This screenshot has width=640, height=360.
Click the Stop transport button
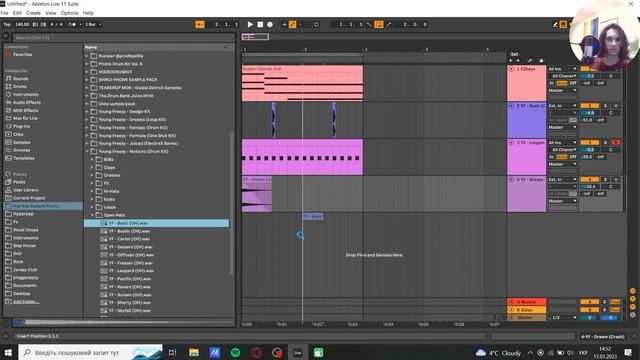tap(260, 24)
